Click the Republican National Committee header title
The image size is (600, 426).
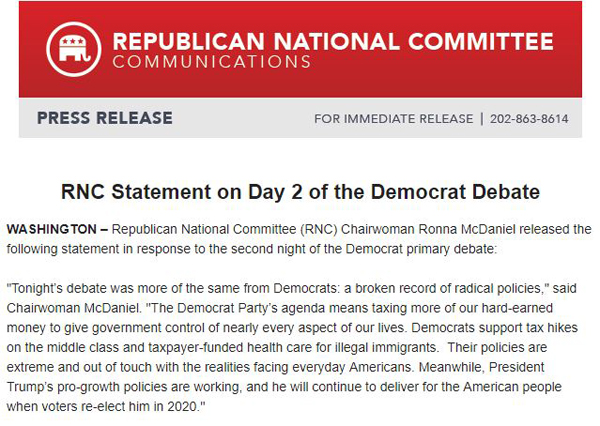[x=333, y=41]
